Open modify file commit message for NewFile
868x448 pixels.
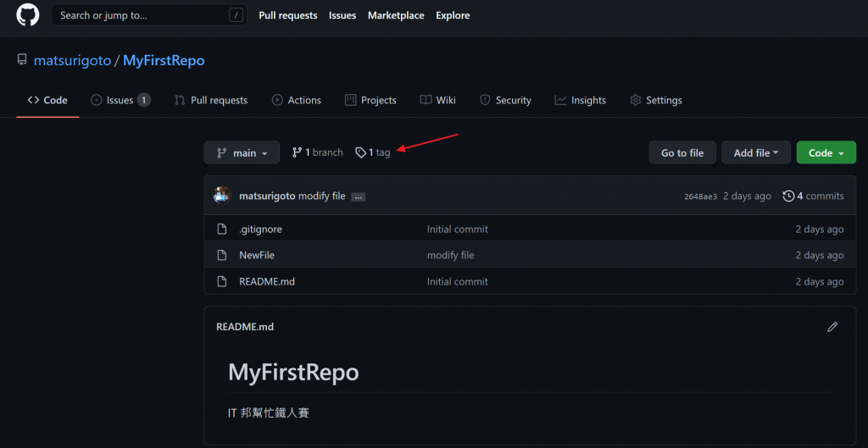451,255
